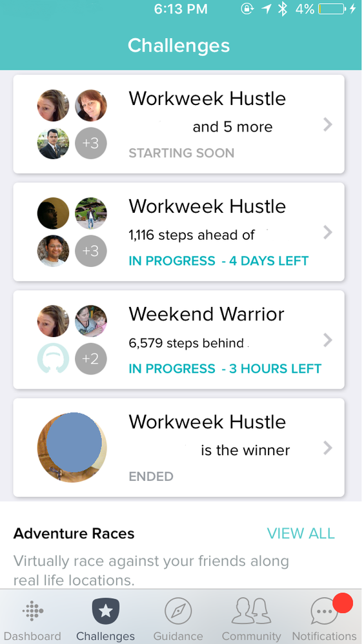Tap the +3 badge on Starting Soon challenge

tap(91, 143)
